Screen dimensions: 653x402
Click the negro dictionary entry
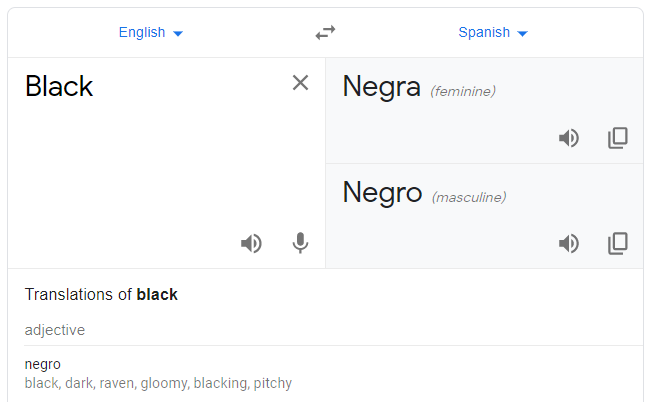click(x=42, y=365)
